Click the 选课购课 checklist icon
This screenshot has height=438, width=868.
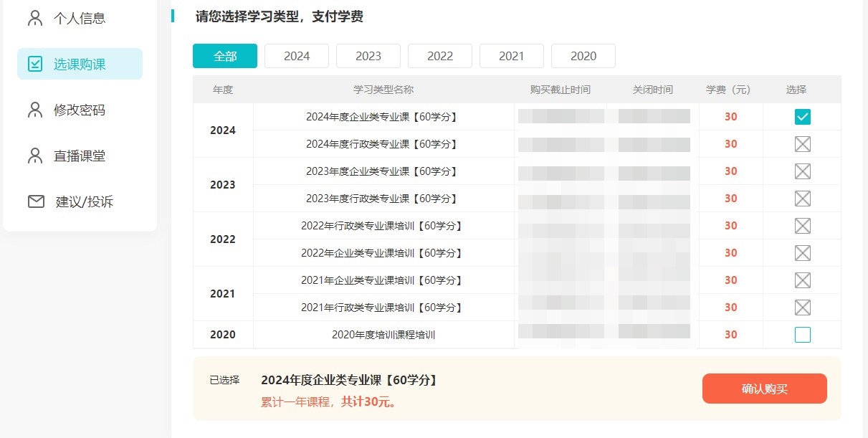[35, 64]
